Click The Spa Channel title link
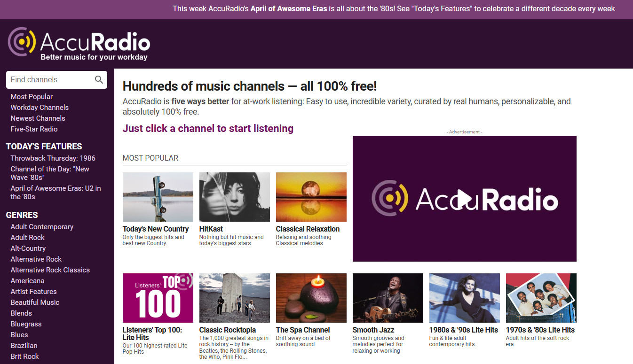The height and width of the screenshot is (364, 633). click(x=303, y=330)
